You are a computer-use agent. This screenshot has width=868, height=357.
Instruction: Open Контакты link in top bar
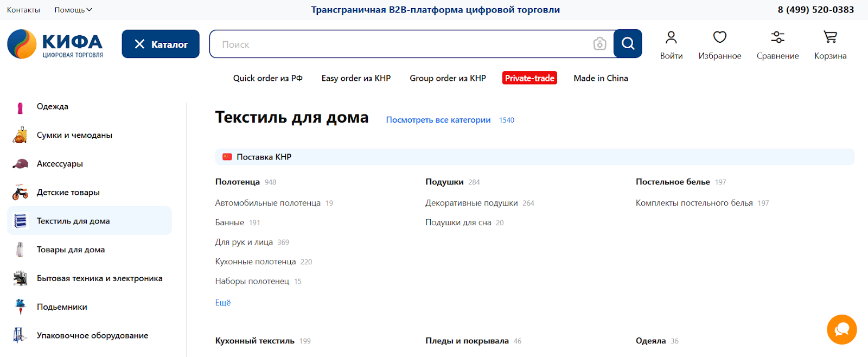[23, 10]
